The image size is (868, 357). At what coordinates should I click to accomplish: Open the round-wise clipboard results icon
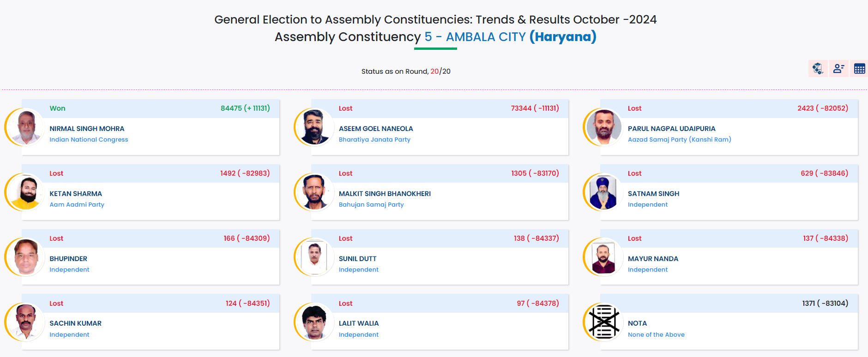click(818, 69)
